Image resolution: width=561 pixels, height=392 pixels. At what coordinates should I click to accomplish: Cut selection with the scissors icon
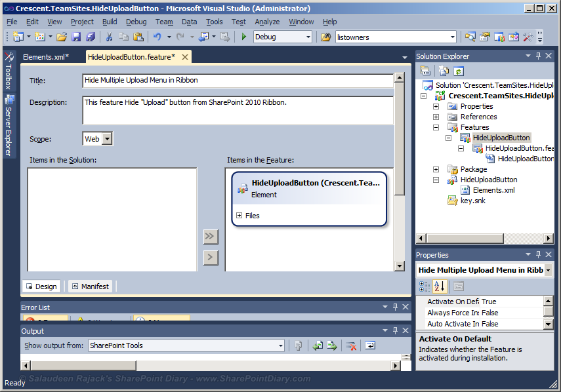point(109,37)
